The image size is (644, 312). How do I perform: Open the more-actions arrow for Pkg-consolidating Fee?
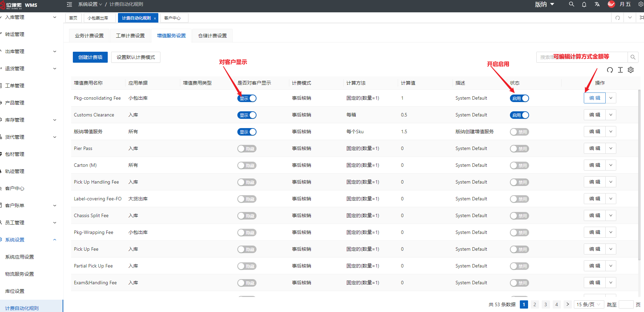[x=611, y=98]
